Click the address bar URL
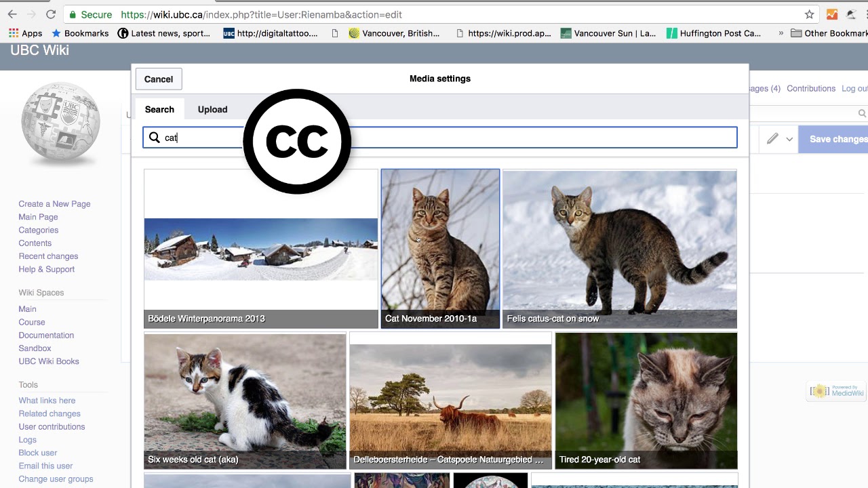Screen dimensions: 868x488 261,14
